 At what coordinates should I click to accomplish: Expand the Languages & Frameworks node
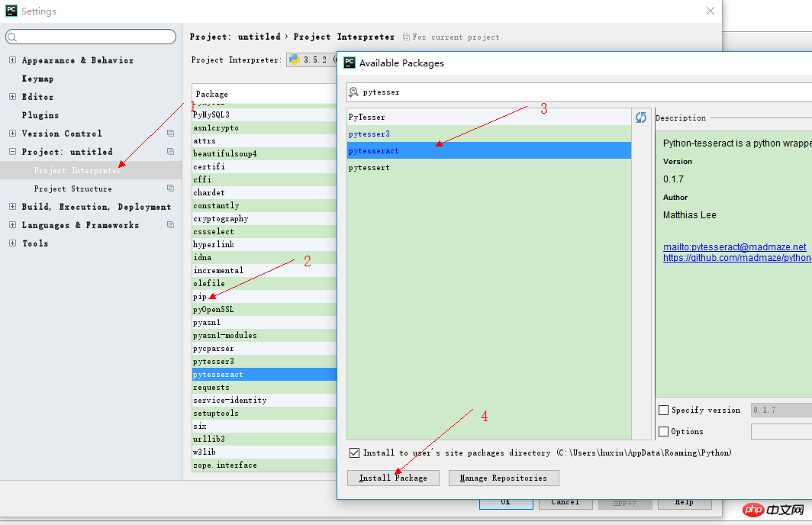click(12, 224)
